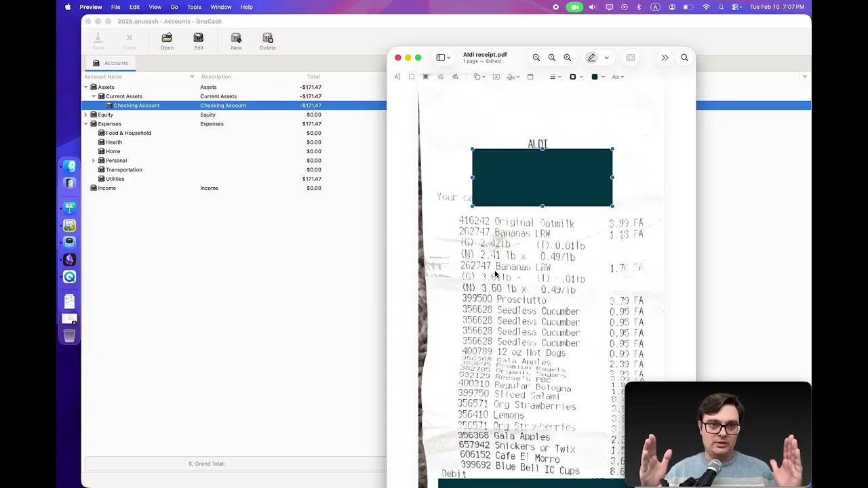868x488 pixels.
Task: Open the markup options chevron beside the pen
Action: [606, 58]
